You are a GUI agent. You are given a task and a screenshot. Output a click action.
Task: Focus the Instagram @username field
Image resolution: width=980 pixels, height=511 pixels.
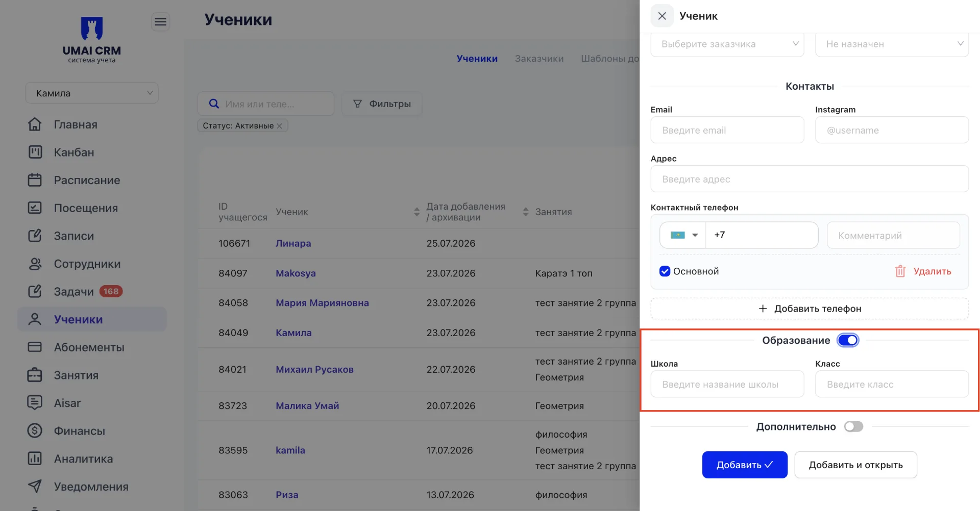(892, 130)
